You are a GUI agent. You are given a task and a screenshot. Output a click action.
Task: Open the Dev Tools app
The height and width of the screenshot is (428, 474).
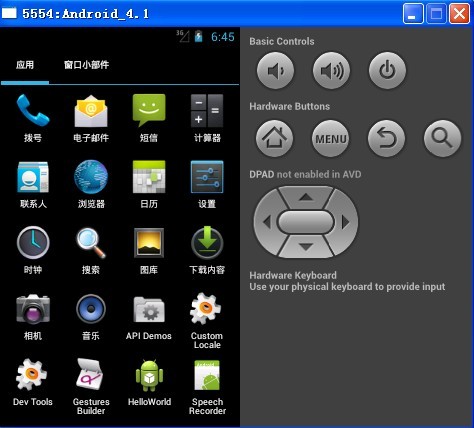tap(33, 383)
